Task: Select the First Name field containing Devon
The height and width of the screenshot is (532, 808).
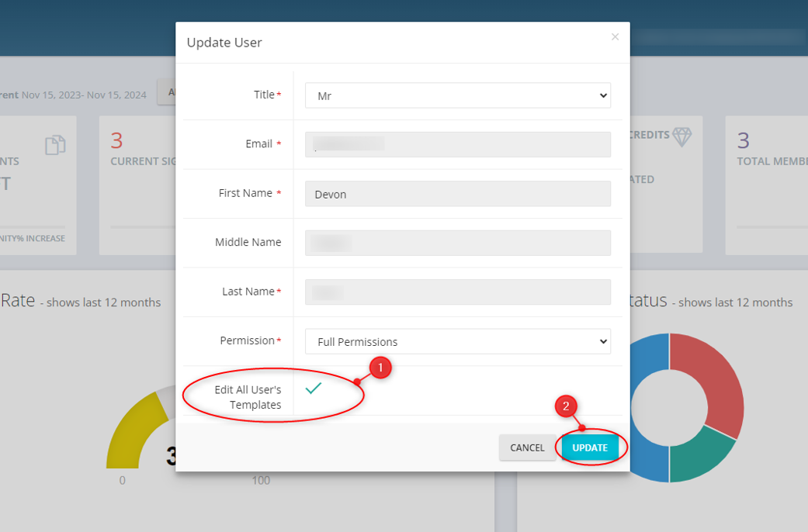Action: tap(457, 194)
